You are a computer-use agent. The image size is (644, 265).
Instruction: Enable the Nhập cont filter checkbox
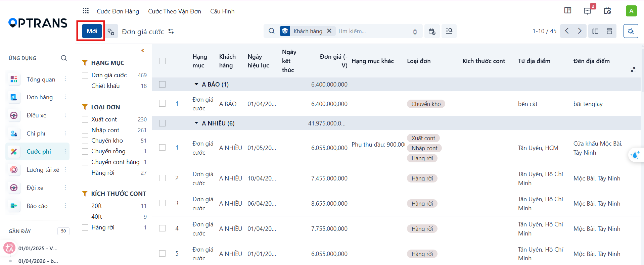[85, 130]
